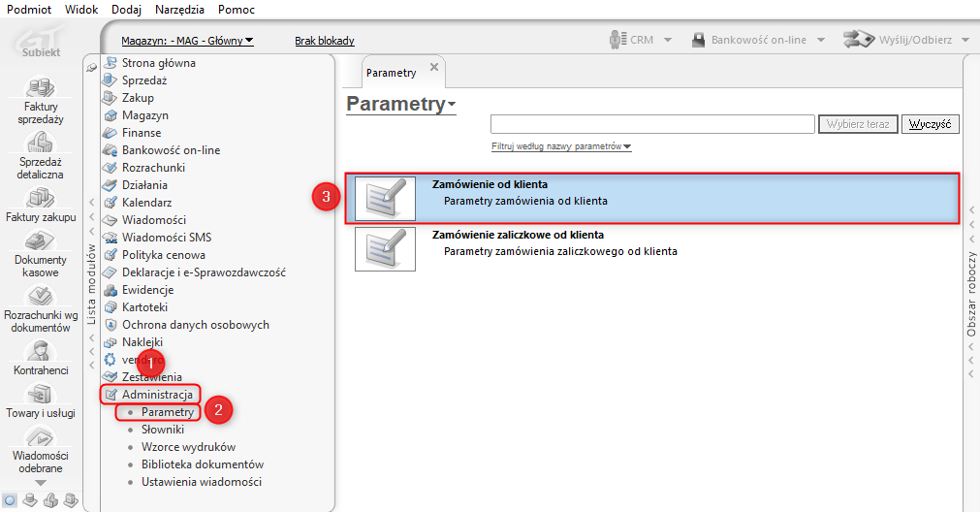Screen dimensions: 980x512
Task: Click the Zamówienie zaliczkowe od klienta icon
Action: tap(385, 249)
